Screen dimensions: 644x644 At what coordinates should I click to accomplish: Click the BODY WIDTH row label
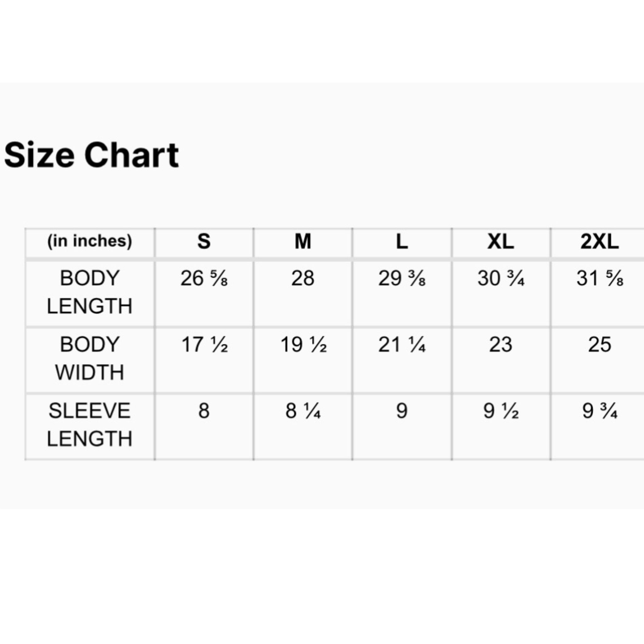coord(90,358)
